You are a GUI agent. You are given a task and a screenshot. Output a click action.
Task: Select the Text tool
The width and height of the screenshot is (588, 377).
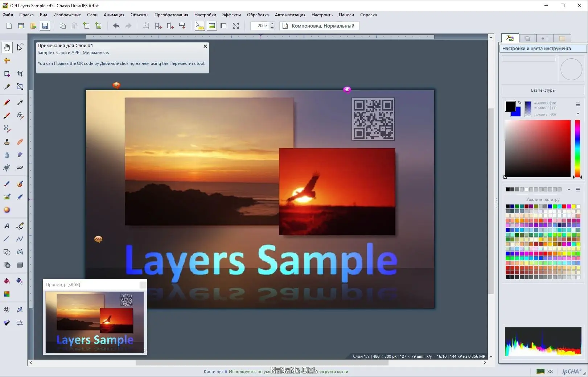click(7, 226)
